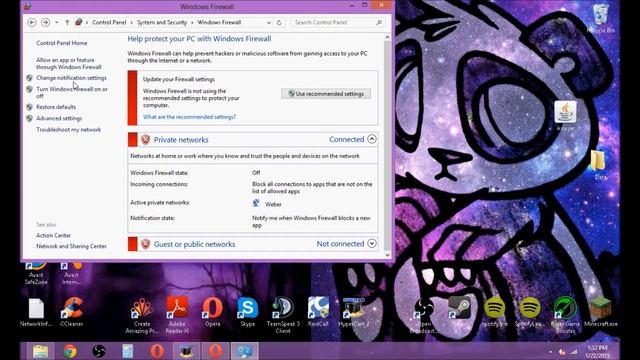Select the CCleaner desktop shortcut
This screenshot has height=360, width=640.
[71, 312]
